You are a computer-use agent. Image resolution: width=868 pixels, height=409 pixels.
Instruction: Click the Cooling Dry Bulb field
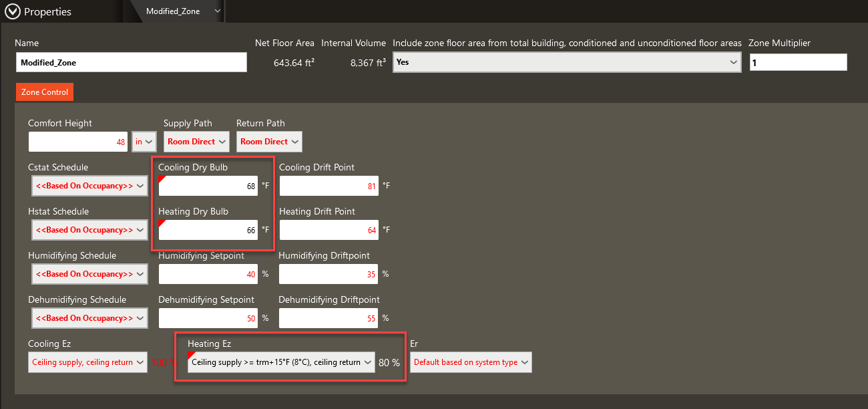208,186
